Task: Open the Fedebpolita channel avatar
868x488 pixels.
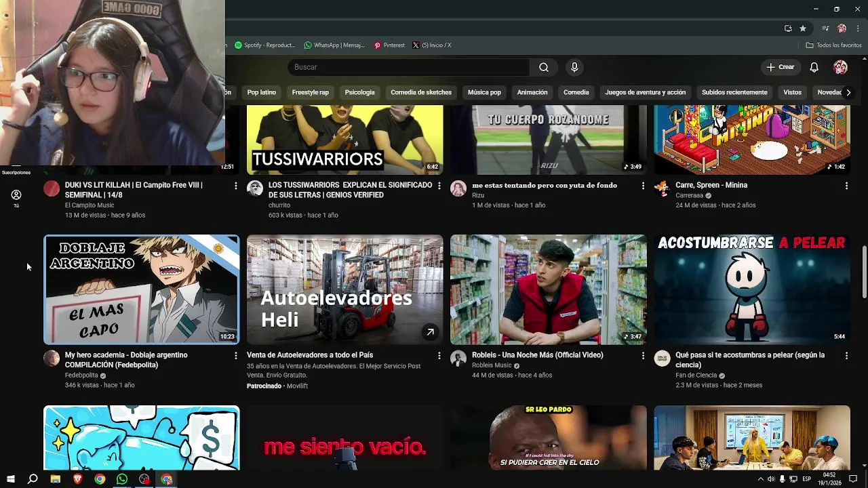Action: [52, 359]
